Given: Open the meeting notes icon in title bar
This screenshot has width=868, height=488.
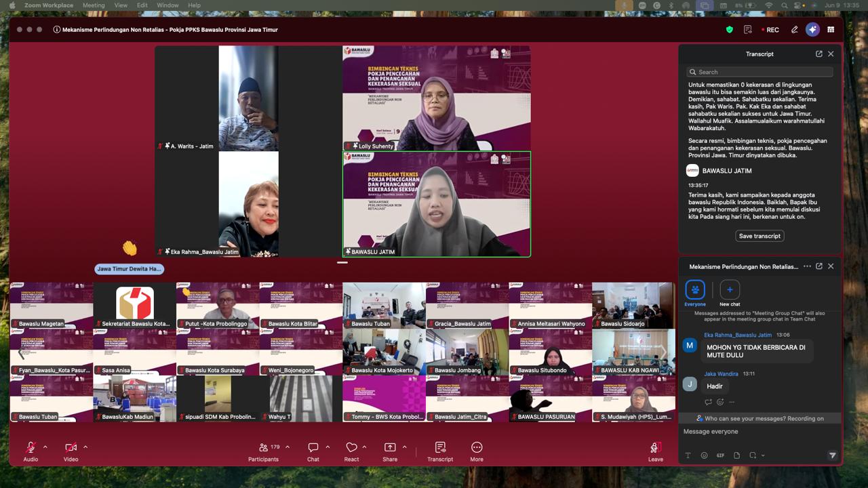Looking at the screenshot, I should pos(748,30).
